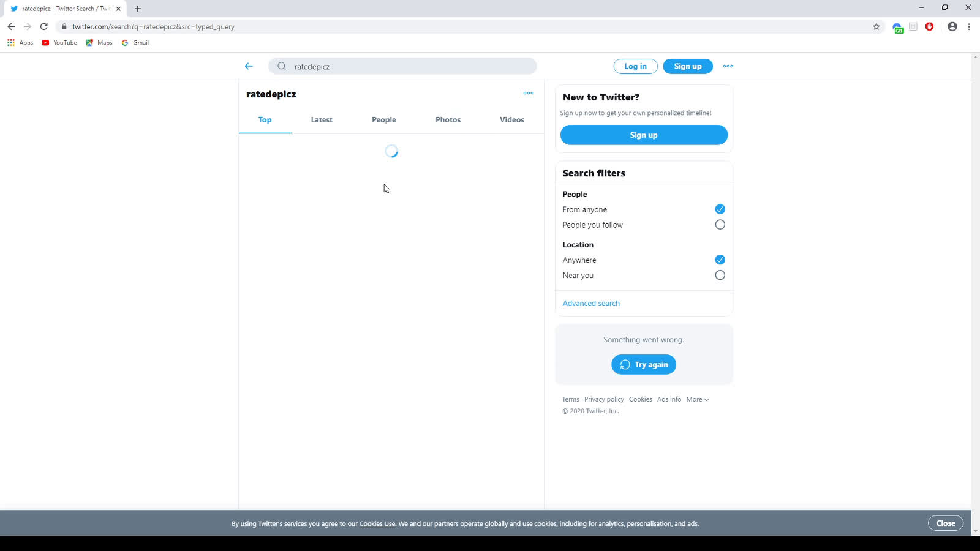Screen dimensions: 980x551
Task: Click the Twitter back arrow icon
Action: (249, 66)
